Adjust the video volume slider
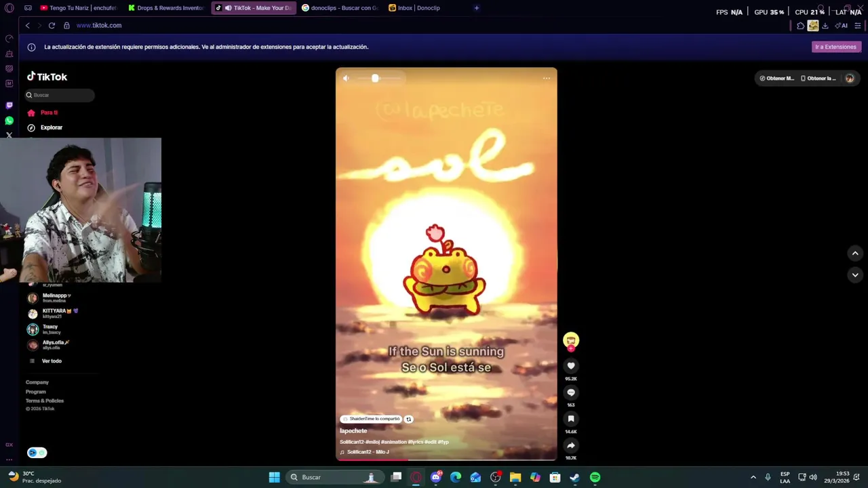The width and height of the screenshot is (868, 488). coord(380,78)
